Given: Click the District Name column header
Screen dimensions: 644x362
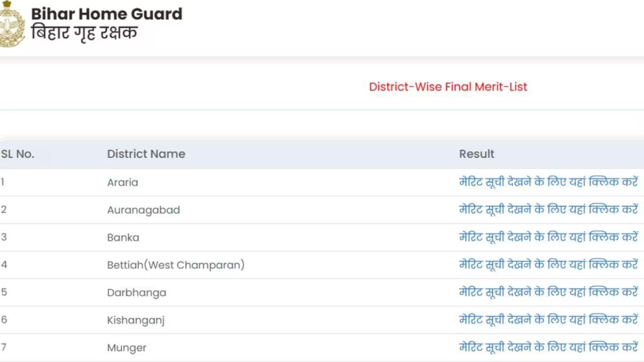Looking at the screenshot, I should 146,154.
